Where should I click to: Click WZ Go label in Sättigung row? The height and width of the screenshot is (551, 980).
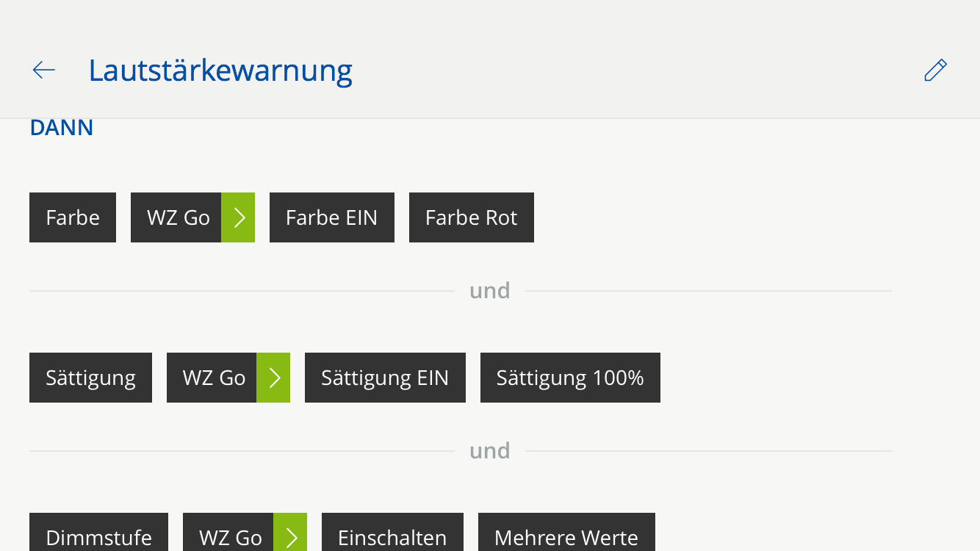click(x=213, y=378)
